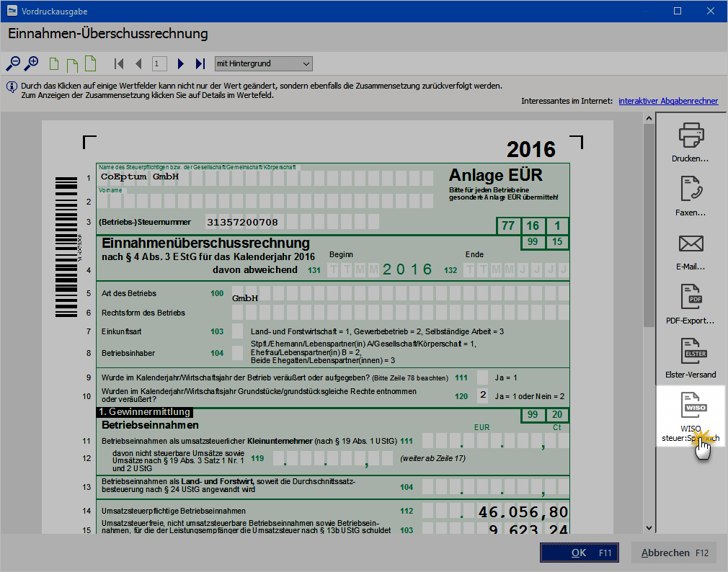Image resolution: width=728 pixels, height=572 pixels.
Task: Open the 'mit Hintergrund' dropdown
Action: coord(264,63)
